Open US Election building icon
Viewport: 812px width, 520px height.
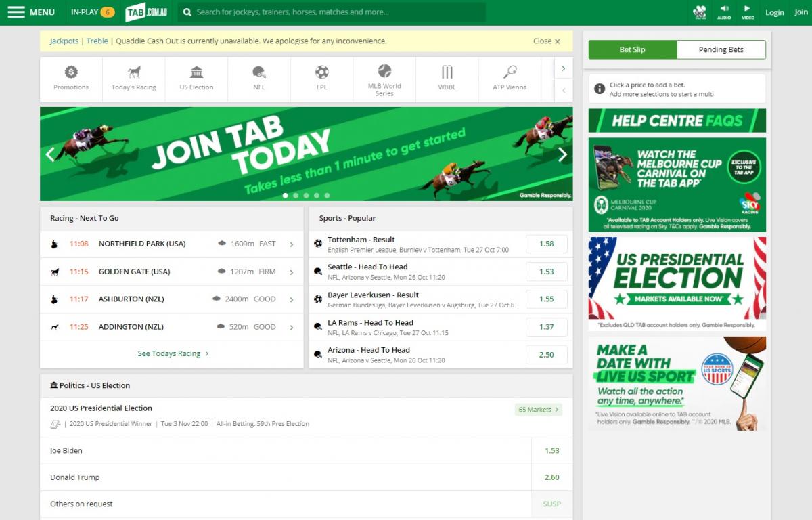click(196, 72)
